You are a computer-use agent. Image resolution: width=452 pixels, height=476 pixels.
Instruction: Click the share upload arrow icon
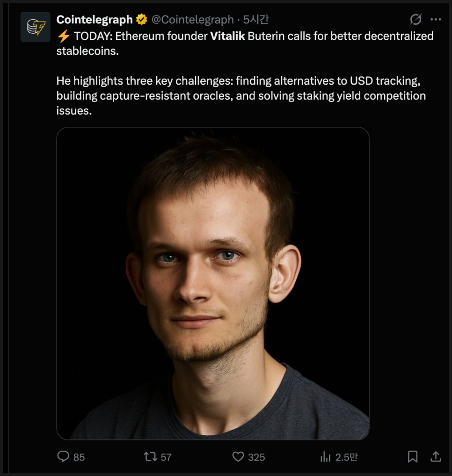click(436, 456)
